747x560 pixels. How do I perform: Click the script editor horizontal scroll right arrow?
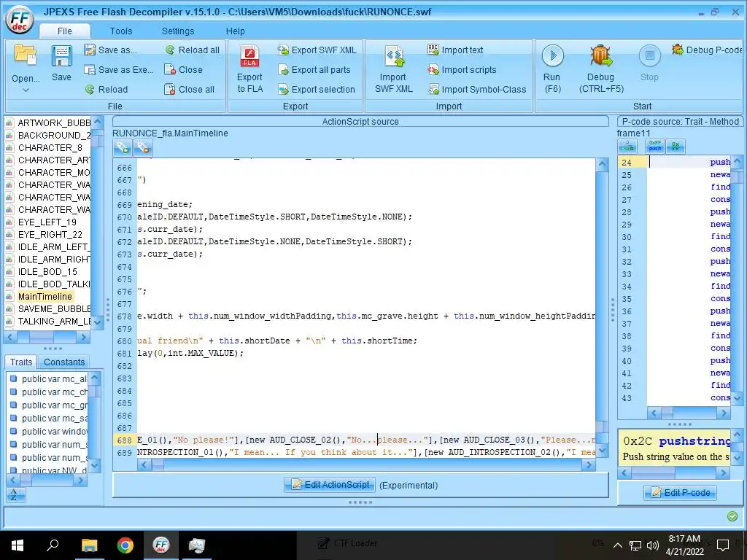click(x=589, y=464)
